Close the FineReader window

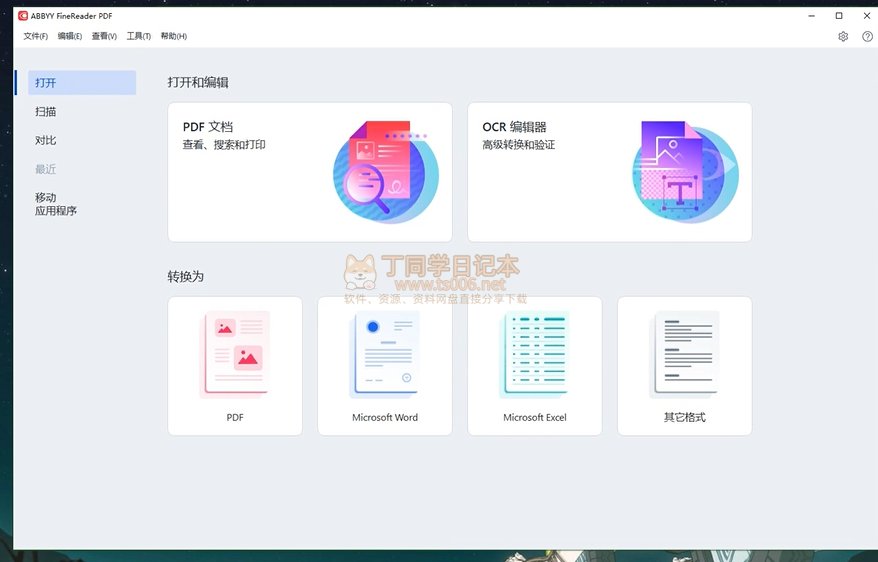pos(867,16)
